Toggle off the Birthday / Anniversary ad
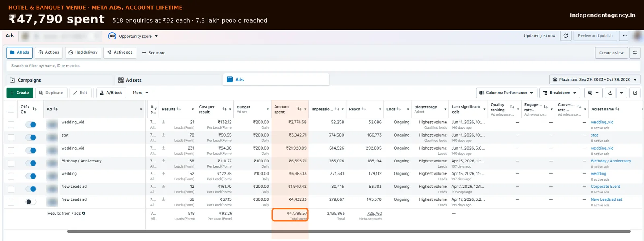This screenshot has width=644, height=241. 31,163
